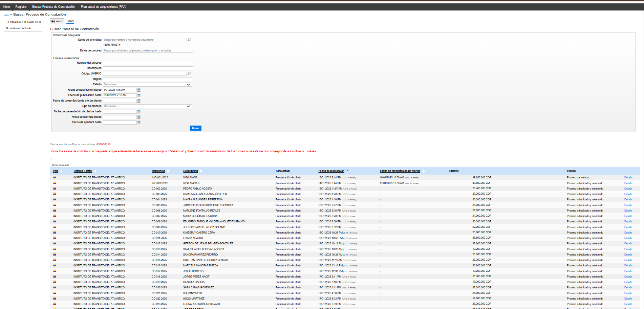Click the Borrar búsqueda link
The image size is (644, 309).
pos(60,165)
